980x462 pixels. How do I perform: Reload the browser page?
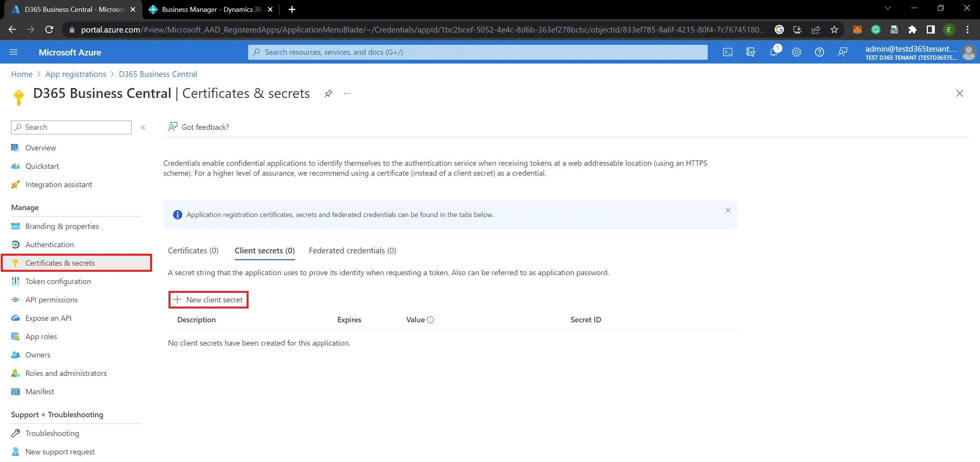[x=49, y=29]
